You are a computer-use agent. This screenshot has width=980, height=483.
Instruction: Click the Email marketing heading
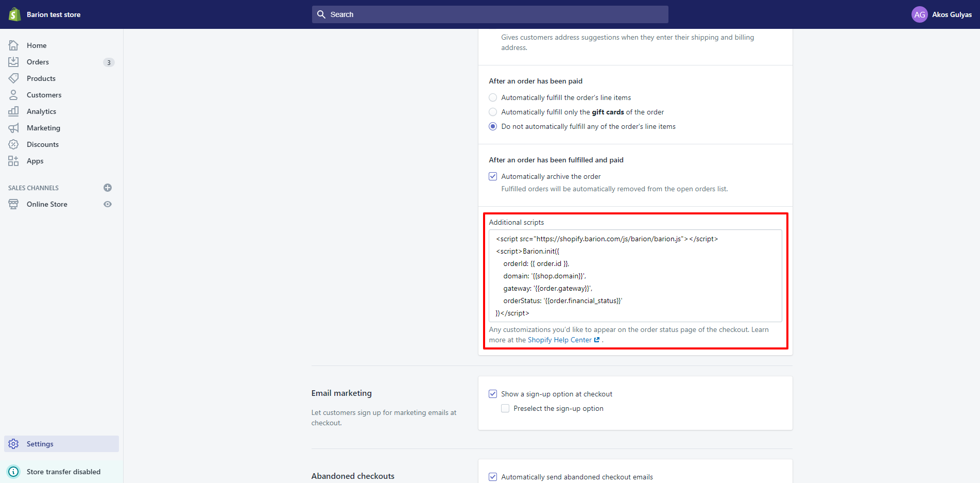coord(341,393)
